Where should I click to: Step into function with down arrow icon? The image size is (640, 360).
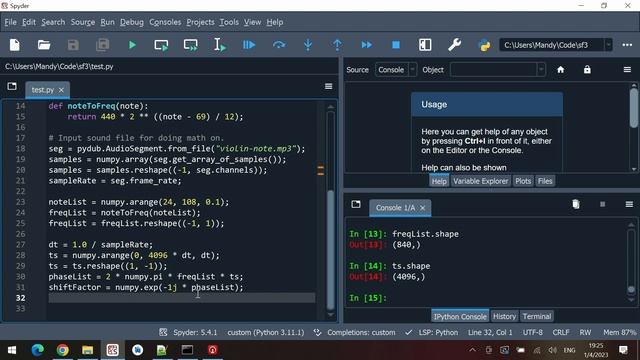pos(308,45)
